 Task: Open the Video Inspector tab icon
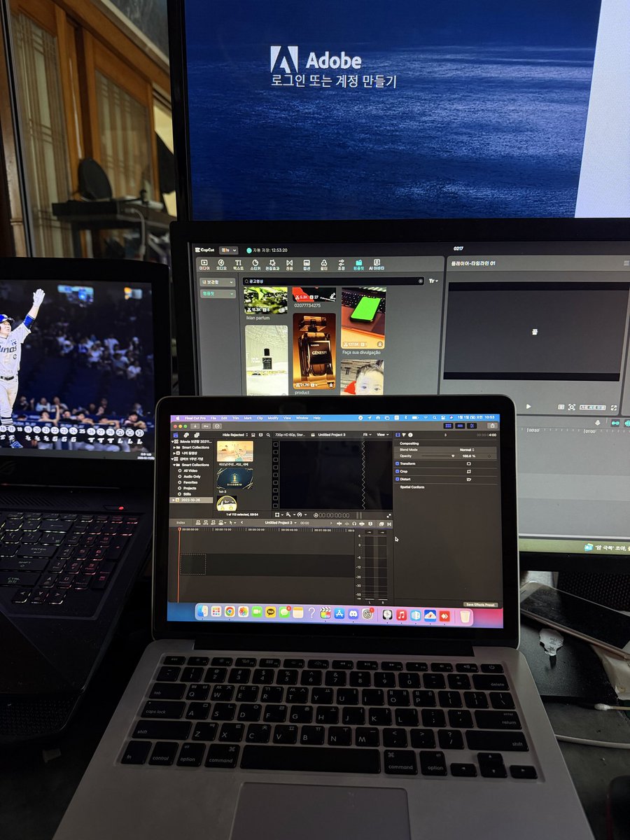398,435
